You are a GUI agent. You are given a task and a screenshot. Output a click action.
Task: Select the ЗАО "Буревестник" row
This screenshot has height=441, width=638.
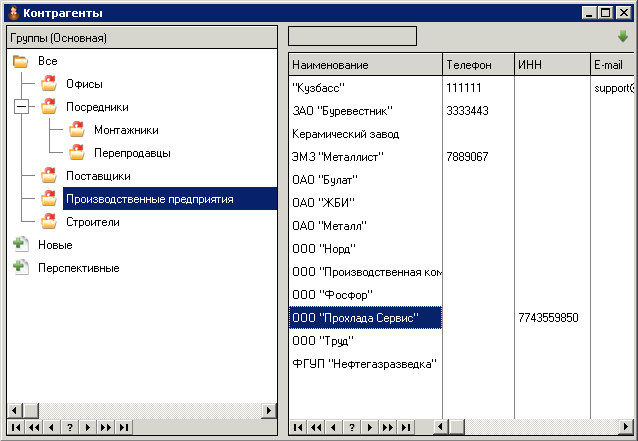click(342, 111)
